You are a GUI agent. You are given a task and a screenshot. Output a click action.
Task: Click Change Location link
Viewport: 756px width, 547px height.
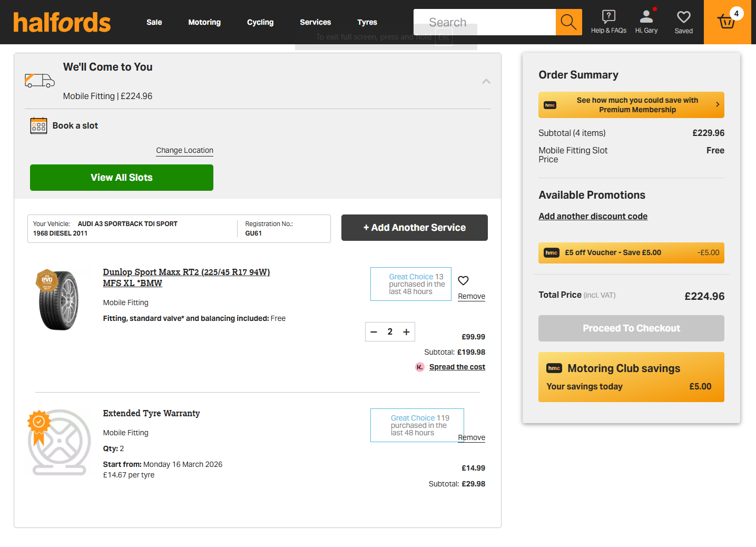(185, 151)
